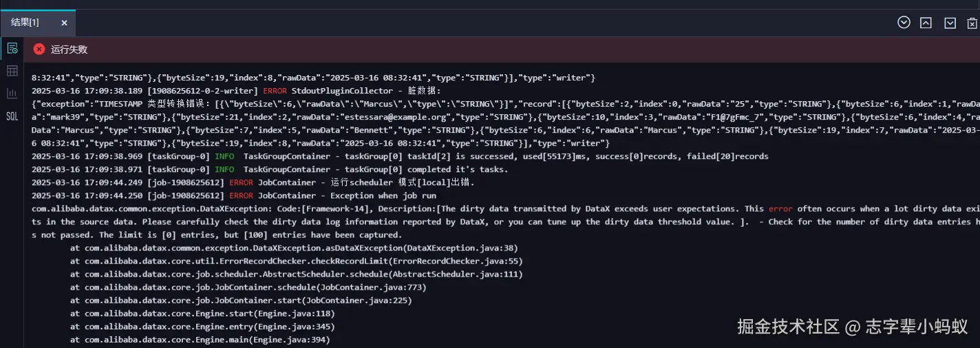980x348 pixels.
Task: Select the 结果[1] results tab
Action: click(x=25, y=23)
